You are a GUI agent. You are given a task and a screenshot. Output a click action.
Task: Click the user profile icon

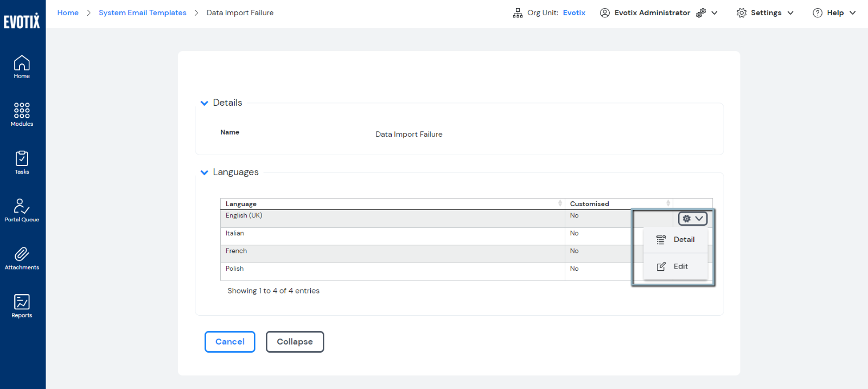click(605, 13)
